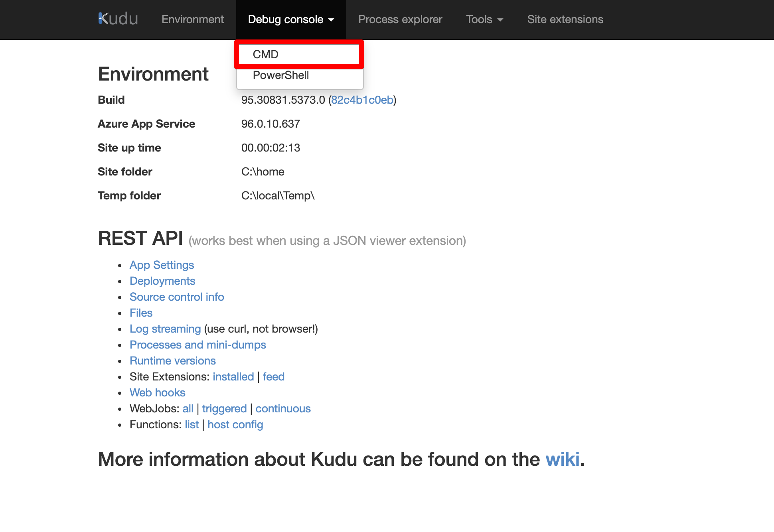Open Runtime versions link

point(173,361)
